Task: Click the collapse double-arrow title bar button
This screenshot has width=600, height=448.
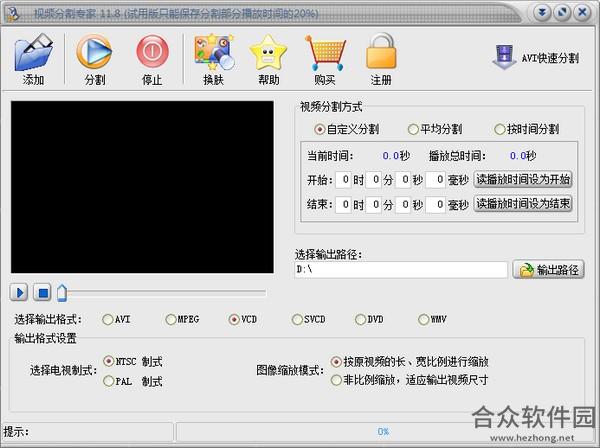Action: tap(542, 13)
